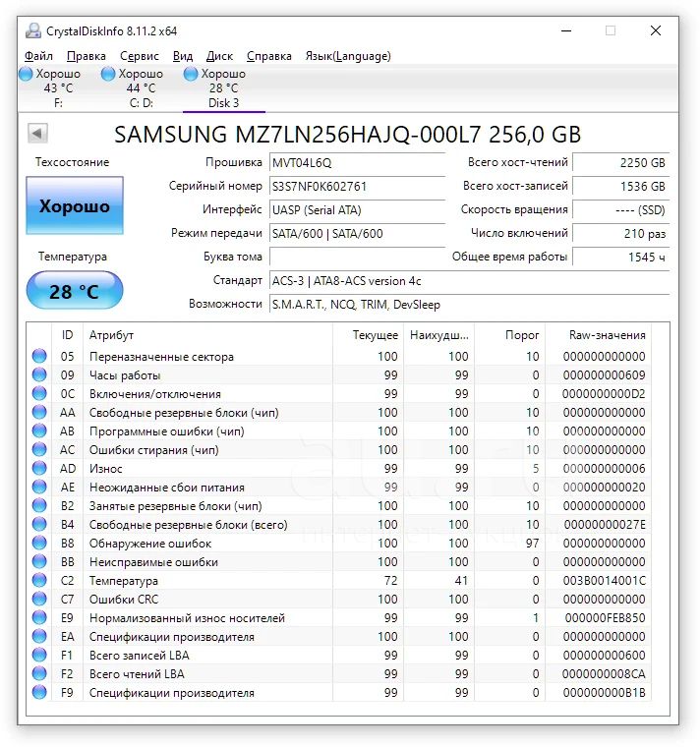
Task: Click status orb for attribute 0C Включения/отключения
Action: click(x=39, y=393)
